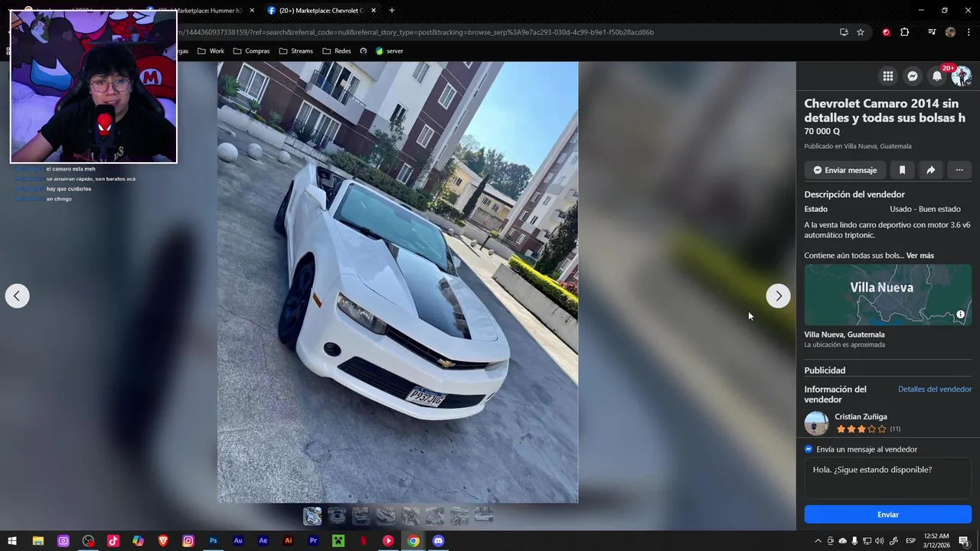Open the Windows Start menu
The image size is (980, 551).
tap(13, 541)
